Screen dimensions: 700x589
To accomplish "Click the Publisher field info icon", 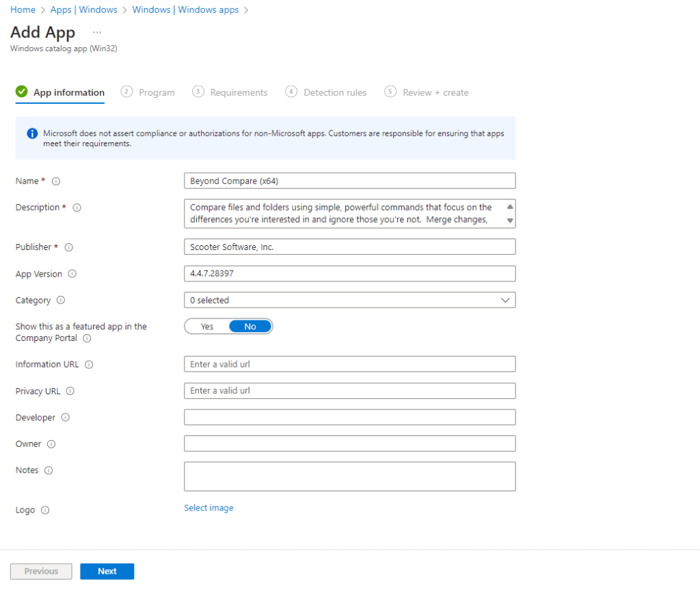I will 68,247.
